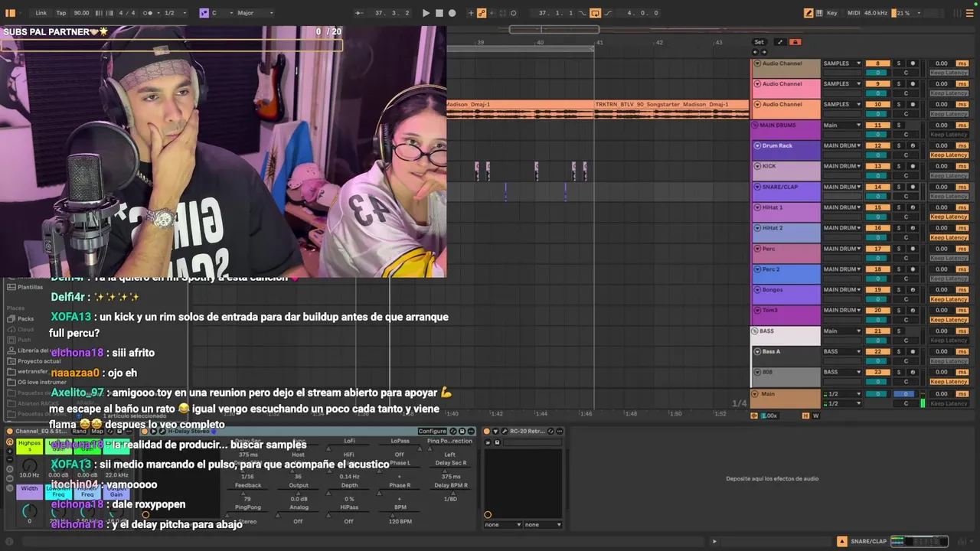Toggle the orange lock envelopes icon
The height and width of the screenshot is (551, 980).
point(795,42)
